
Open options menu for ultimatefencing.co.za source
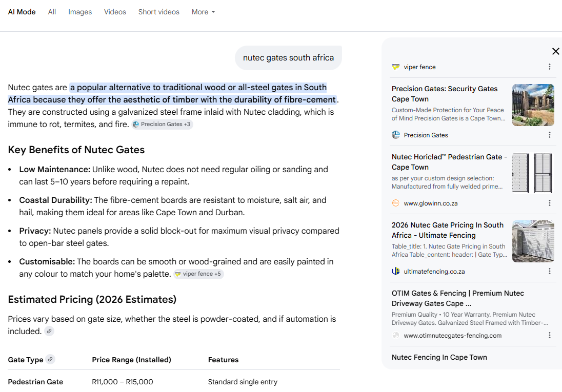tap(550, 271)
